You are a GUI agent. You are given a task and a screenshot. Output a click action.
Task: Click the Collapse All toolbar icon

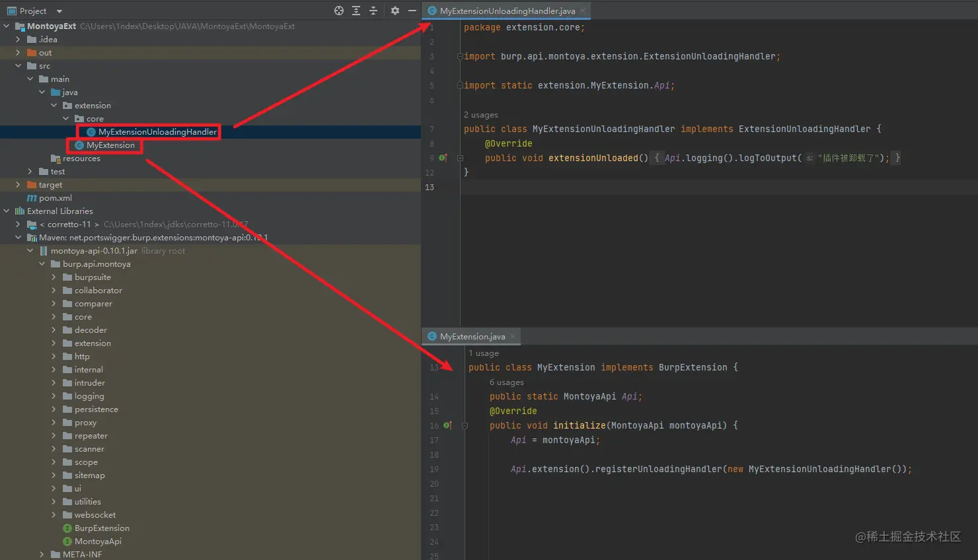[373, 11]
